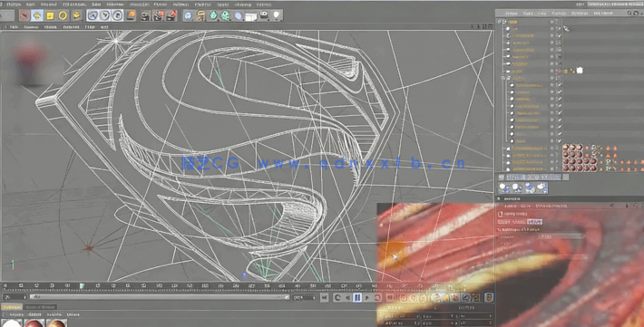Click the current-frame marker on timeline ruler
This screenshot has height=327, width=644.
(82, 285)
